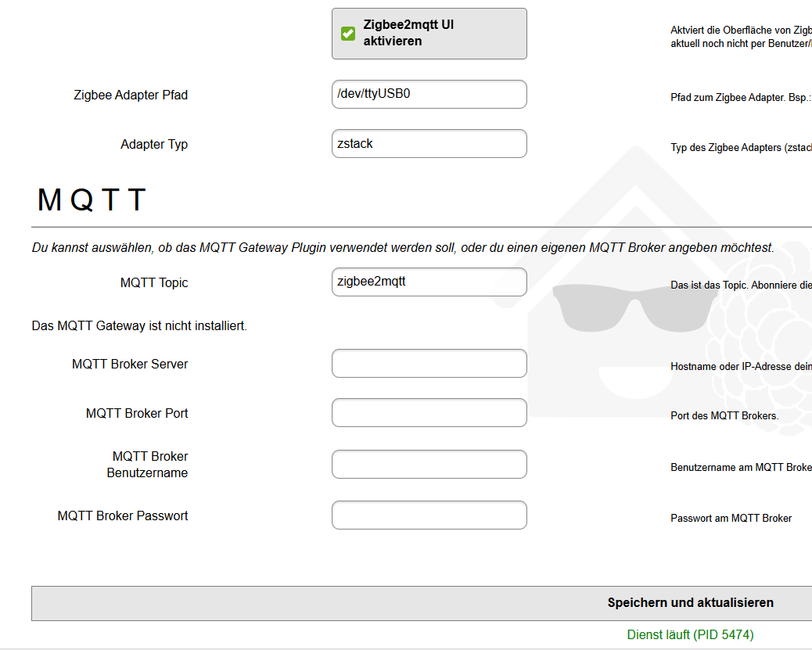This screenshot has height=650, width=812.
Task: Click the MQTT Broker Server label
Action: pyautogui.click(x=130, y=365)
